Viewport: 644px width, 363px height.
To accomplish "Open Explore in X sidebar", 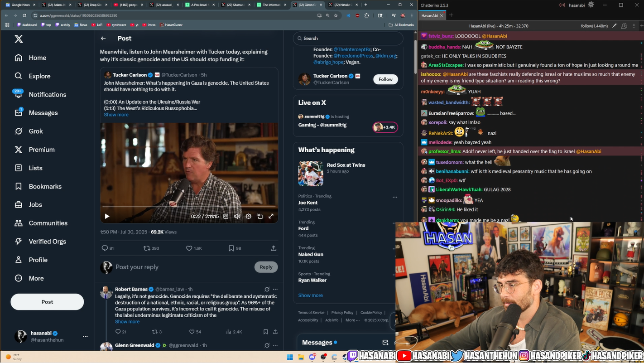I will (33, 76).
